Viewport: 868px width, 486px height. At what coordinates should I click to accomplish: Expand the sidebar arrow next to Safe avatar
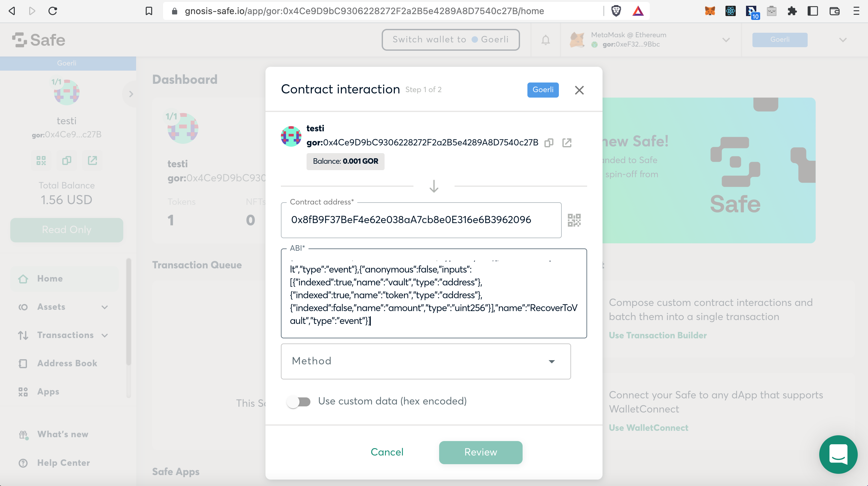(131, 94)
